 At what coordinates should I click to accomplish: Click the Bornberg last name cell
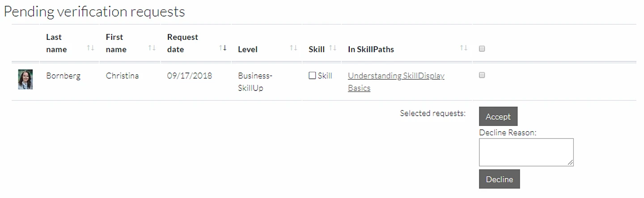(x=63, y=76)
